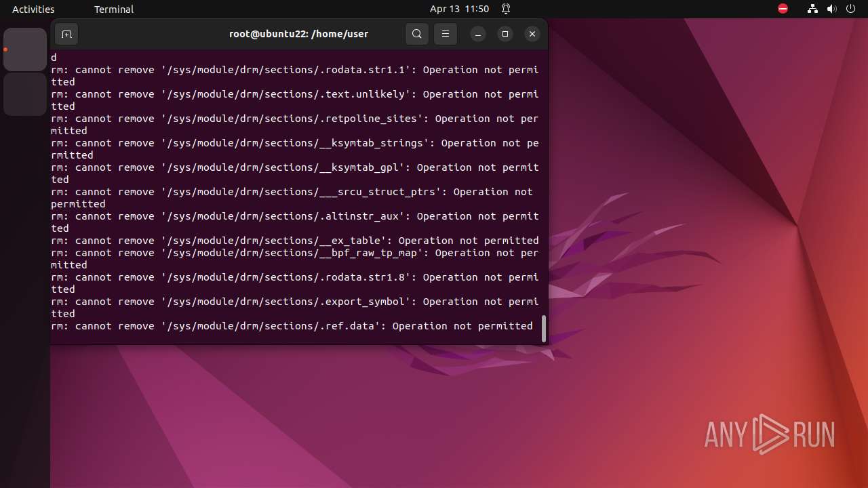Open the terminal search tool
Screen dimensions: 868x488
tap(417, 34)
